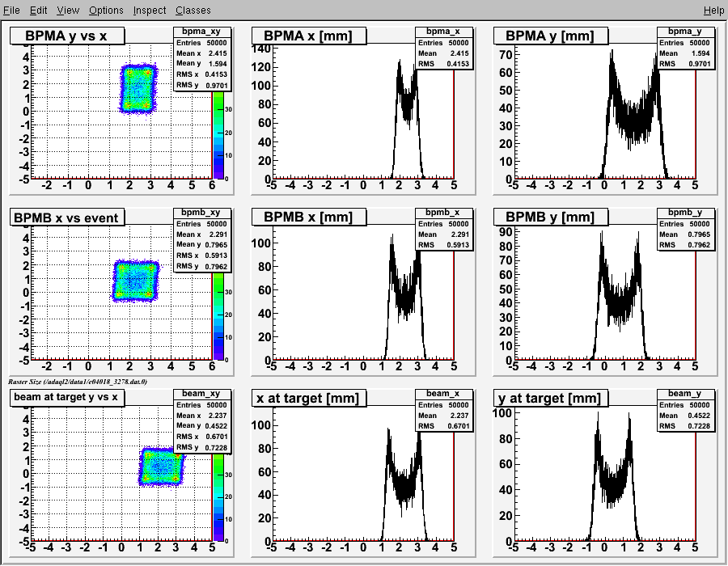Click 'RMS y 0.9701' in bpma_xy stats

pyautogui.click(x=201, y=86)
